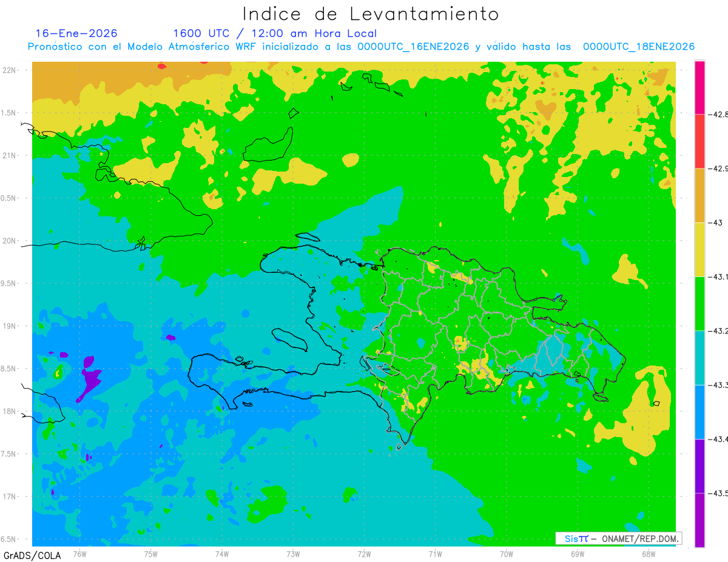Click the '73W' longitude label
This screenshot has width=728, height=562.
[293, 553]
